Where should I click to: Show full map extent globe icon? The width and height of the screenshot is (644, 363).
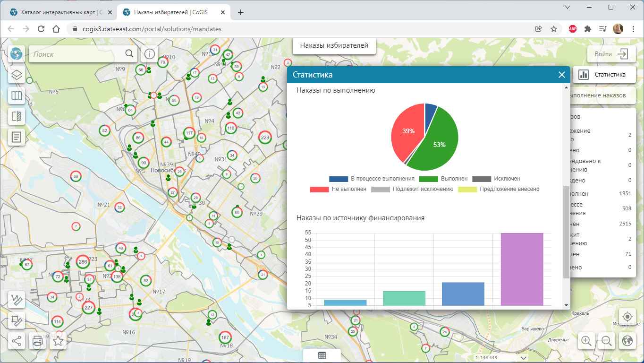627,340
